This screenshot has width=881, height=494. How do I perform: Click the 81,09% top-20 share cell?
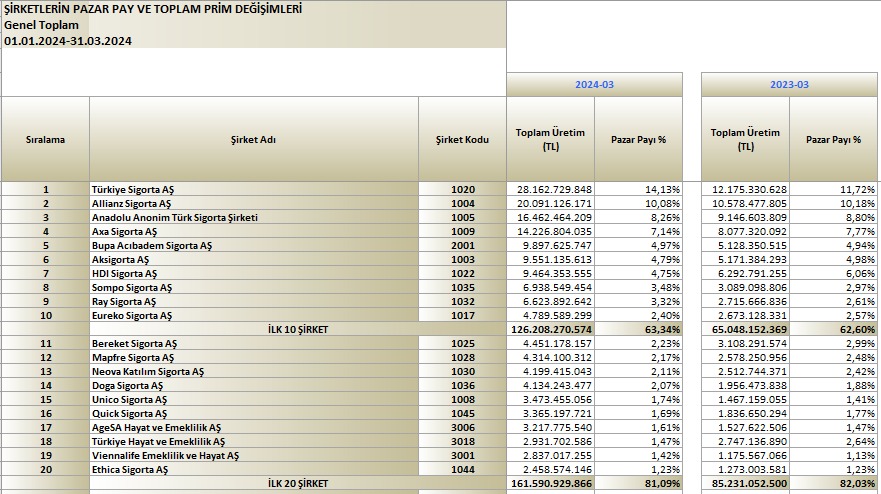pos(639,483)
